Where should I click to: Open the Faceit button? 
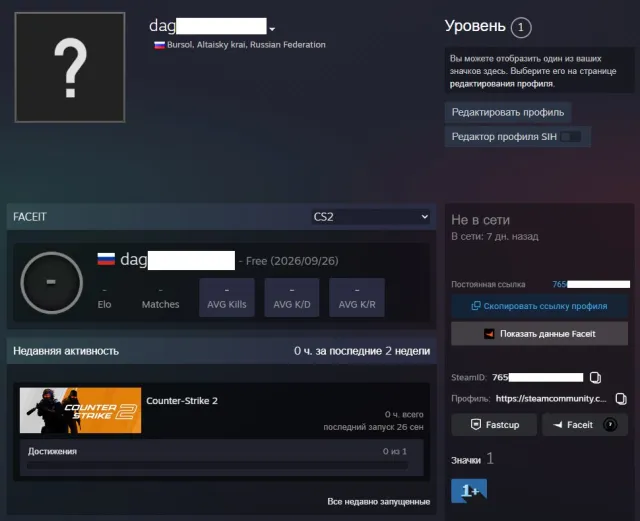[x=584, y=425]
